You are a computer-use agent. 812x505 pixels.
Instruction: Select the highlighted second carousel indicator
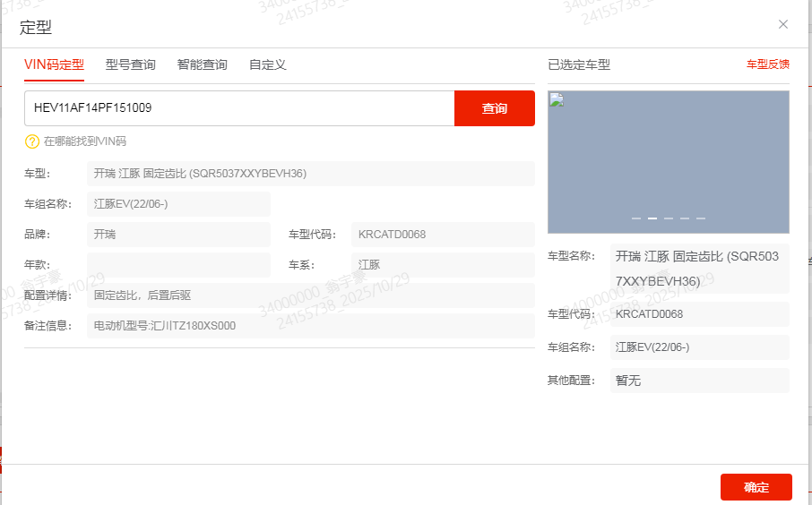652,218
